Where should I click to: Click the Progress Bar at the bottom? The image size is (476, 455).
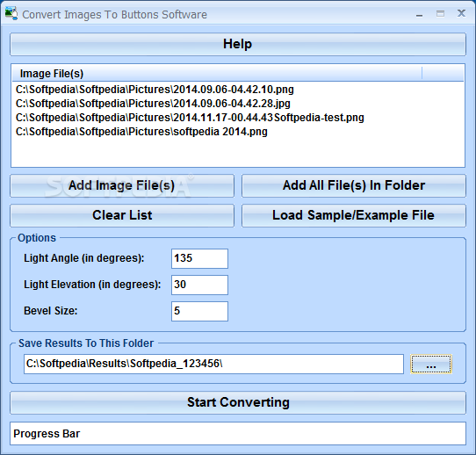coord(238,434)
